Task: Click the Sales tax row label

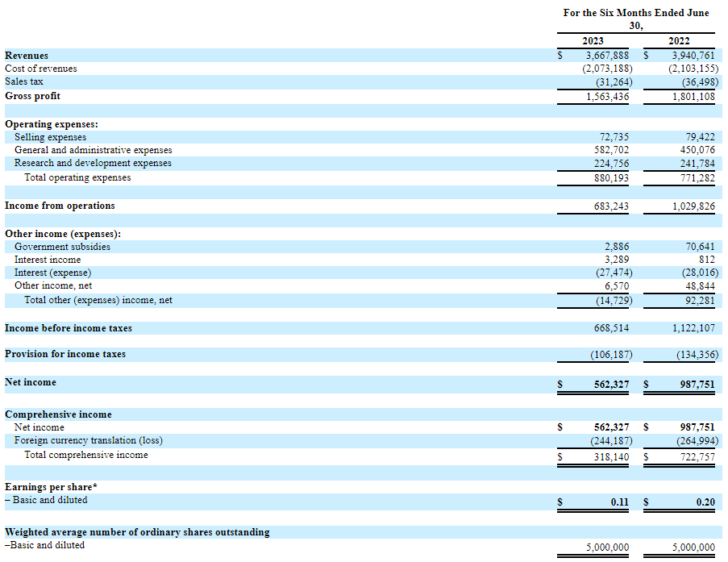Action: tap(24, 81)
